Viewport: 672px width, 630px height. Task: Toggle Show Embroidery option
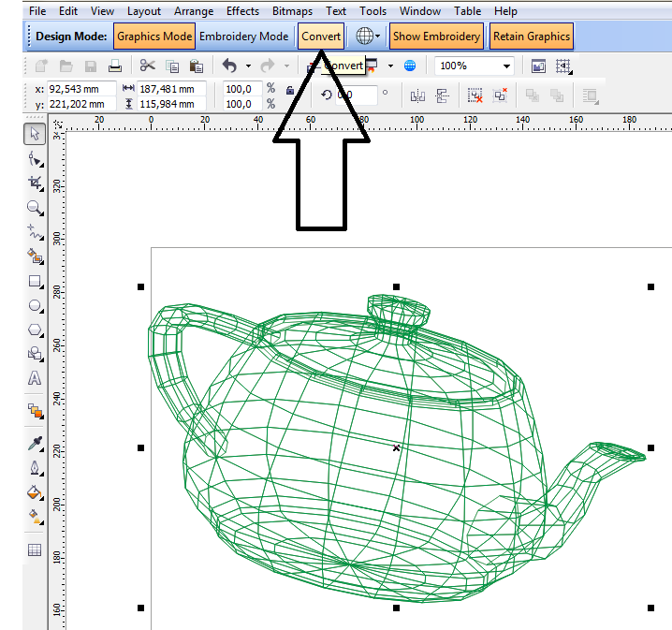click(x=436, y=37)
